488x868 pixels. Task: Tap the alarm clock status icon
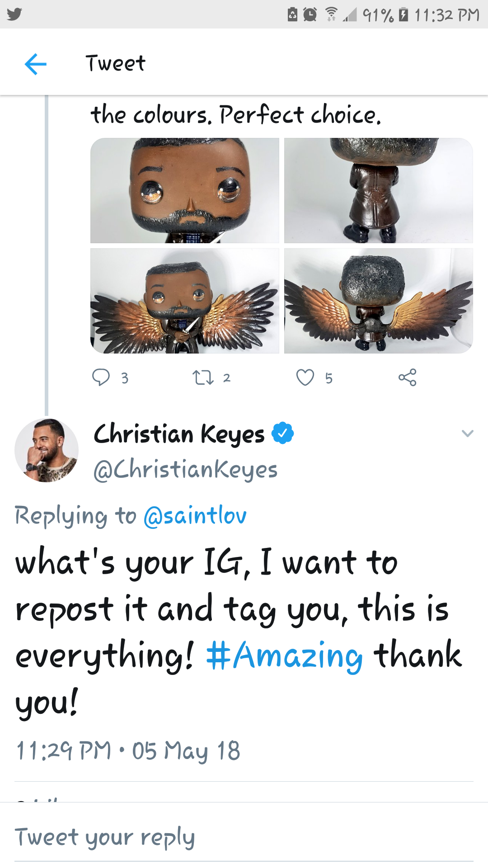pyautogui.click(x=310, y=15)
